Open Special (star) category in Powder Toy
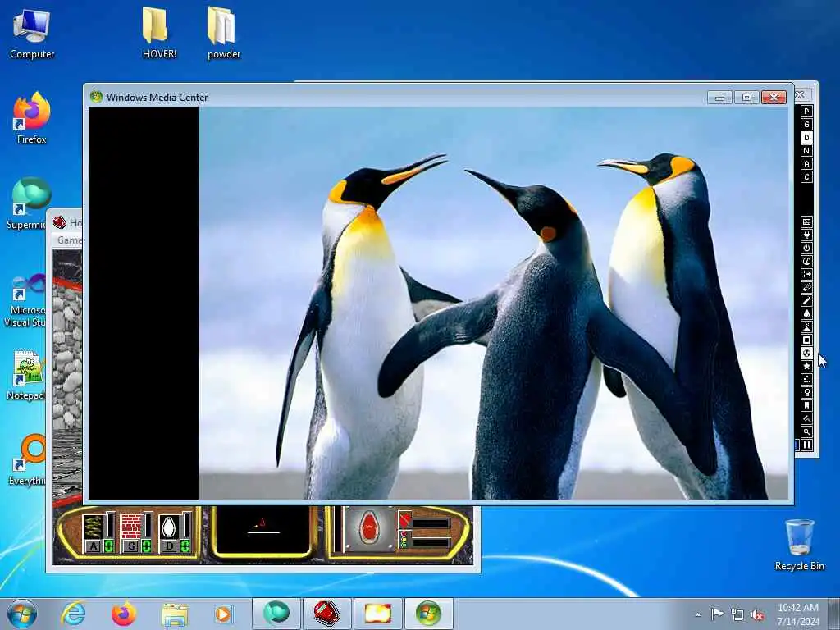This screenshot has height=630, width=840. [806, 366]
